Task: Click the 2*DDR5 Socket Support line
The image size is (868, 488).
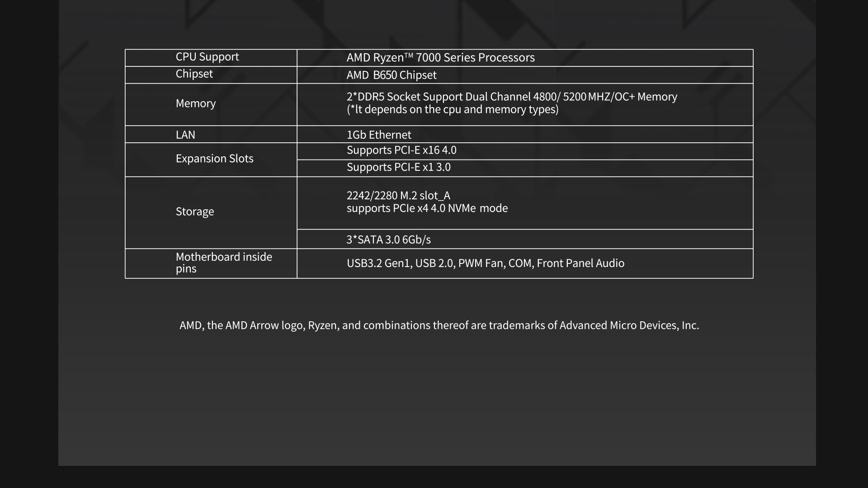Action: point(512,97)
